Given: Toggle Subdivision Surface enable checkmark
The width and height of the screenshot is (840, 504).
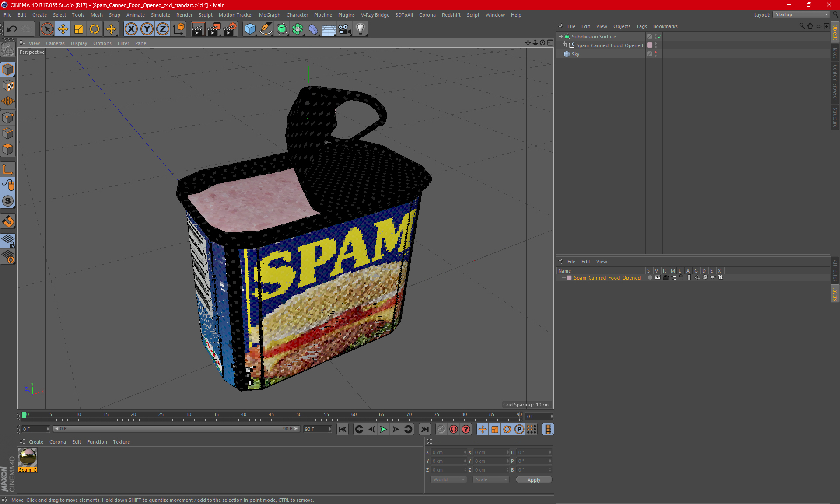Looking at the screenshot, I should click(x=659, y=37).
